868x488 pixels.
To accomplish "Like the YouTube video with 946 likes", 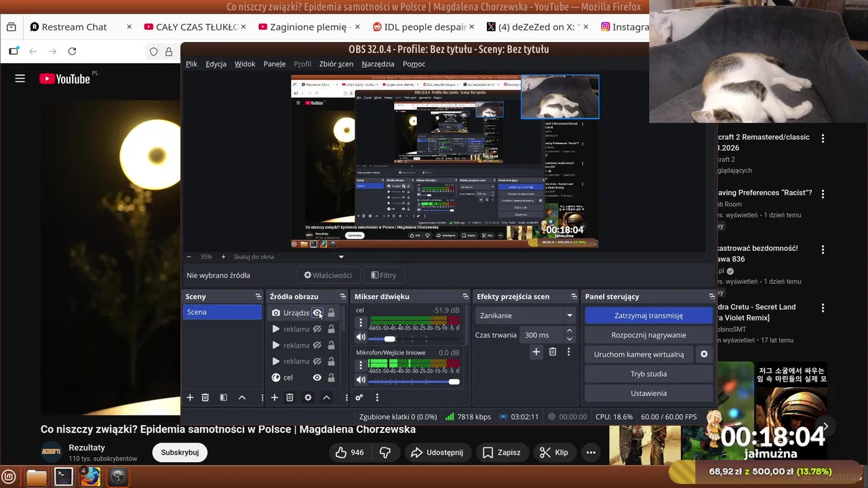I will (x=349, y=452).
